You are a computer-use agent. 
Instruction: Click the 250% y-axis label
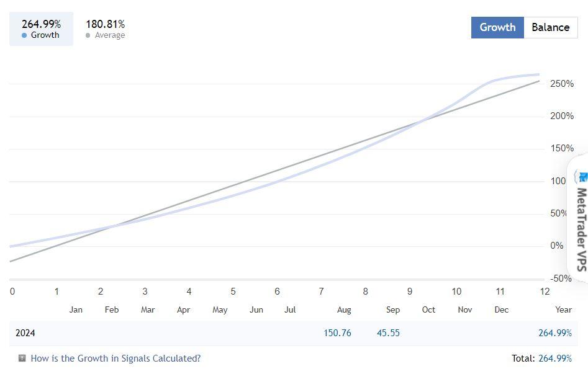point(562,84)
